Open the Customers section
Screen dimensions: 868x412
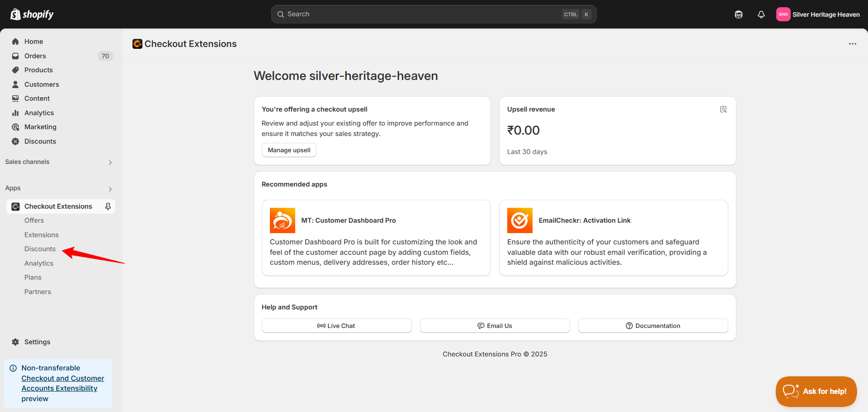42,84
